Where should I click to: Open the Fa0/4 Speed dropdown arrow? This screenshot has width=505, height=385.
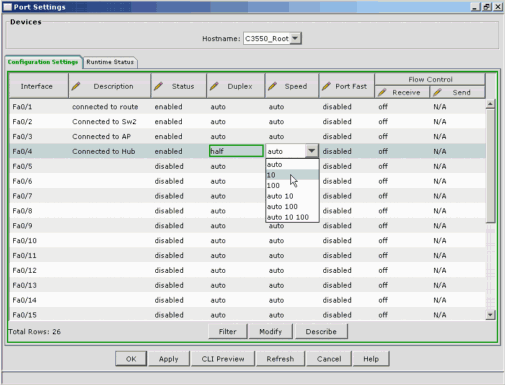(x=311, y=151)
